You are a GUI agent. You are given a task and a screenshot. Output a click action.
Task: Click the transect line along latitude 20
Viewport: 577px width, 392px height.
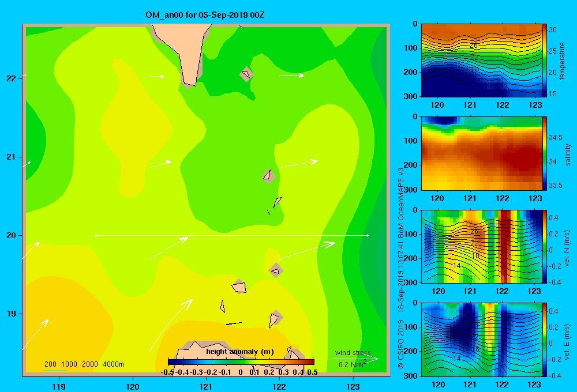coord(232,235)
